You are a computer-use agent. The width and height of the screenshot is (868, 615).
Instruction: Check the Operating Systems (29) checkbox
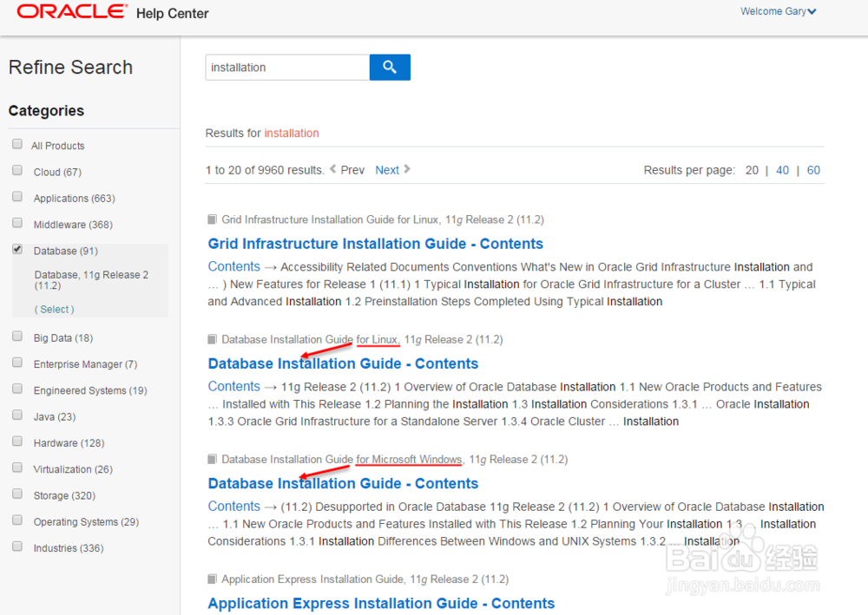click(17, 520)
